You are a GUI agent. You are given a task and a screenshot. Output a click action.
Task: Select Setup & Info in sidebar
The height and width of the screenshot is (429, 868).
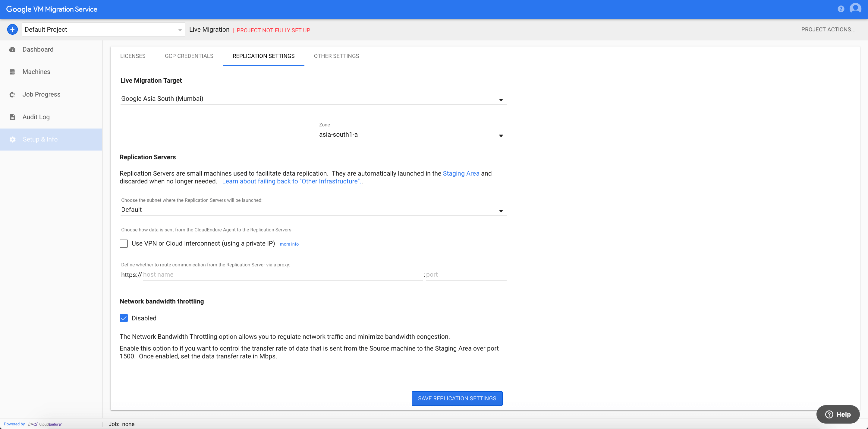(51, 139)
